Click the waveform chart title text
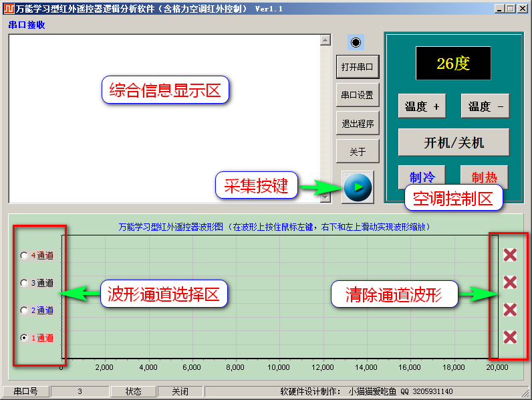Viewport: 532px width, 400px height. (274, 227)
